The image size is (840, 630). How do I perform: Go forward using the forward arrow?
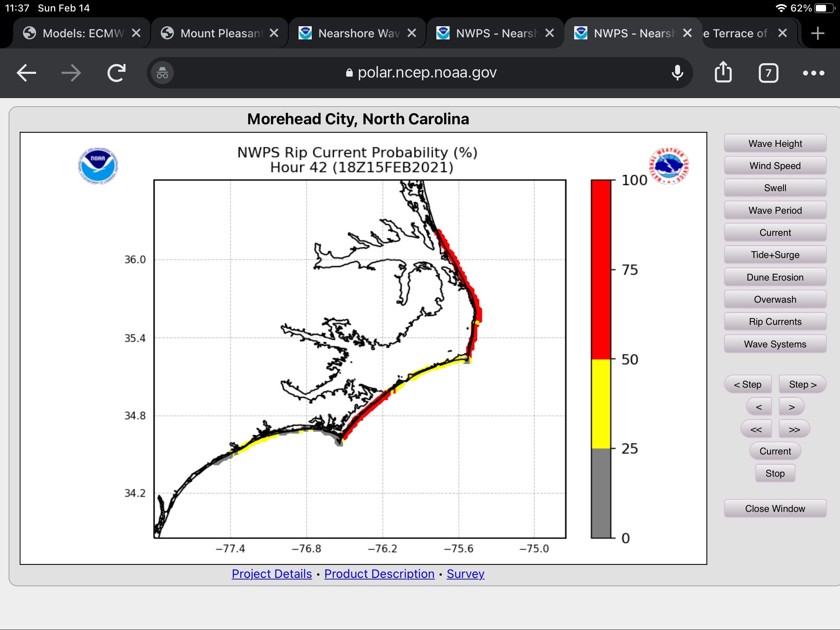click(x=71, y=73)
